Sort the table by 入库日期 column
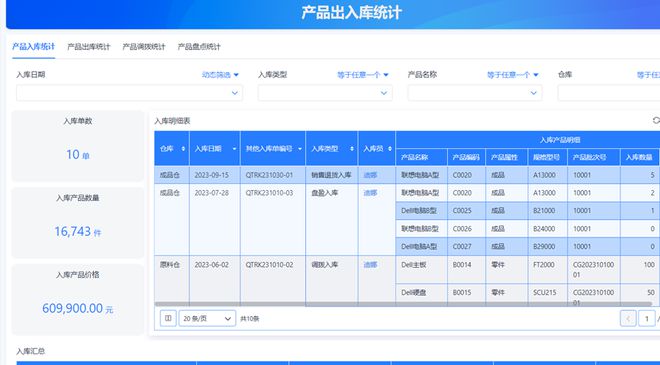The width and height of the screenshot is (660, 365). (234, 149)
